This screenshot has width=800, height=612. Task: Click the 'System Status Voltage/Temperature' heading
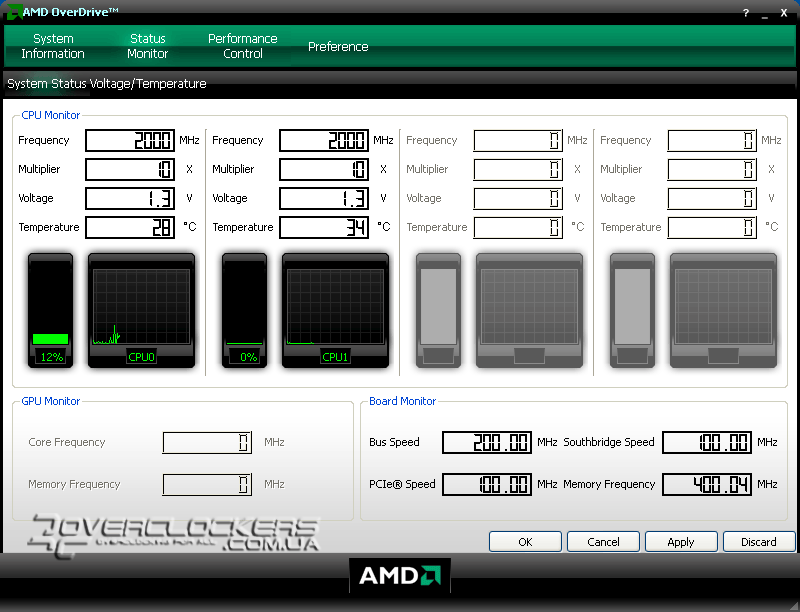coord(107,84)
